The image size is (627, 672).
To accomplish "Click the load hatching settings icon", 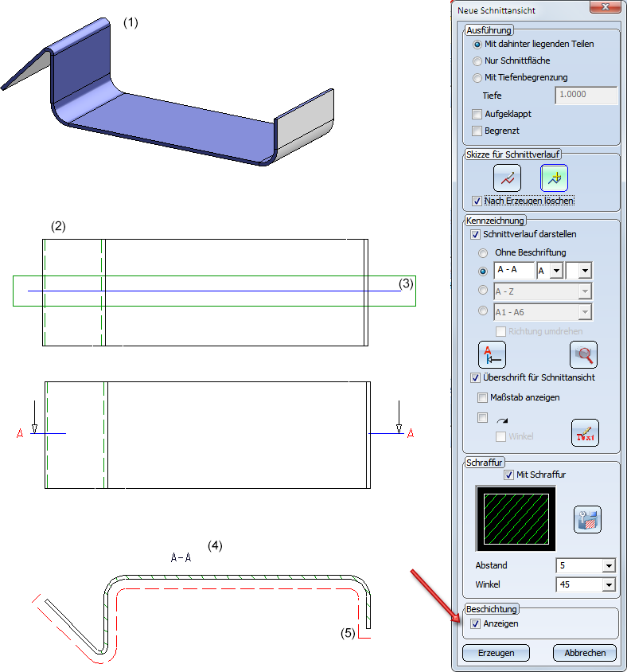I will point(587,519).
